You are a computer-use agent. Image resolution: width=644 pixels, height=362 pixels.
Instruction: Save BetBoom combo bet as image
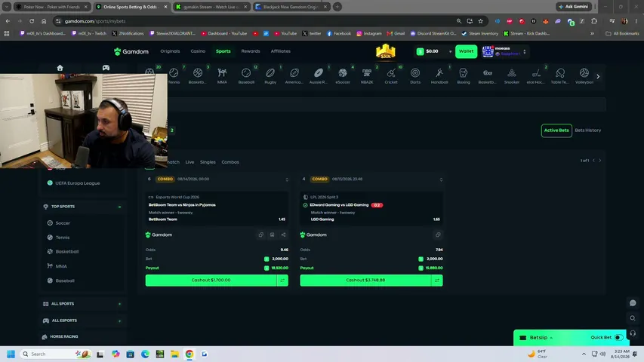(272, 235)
